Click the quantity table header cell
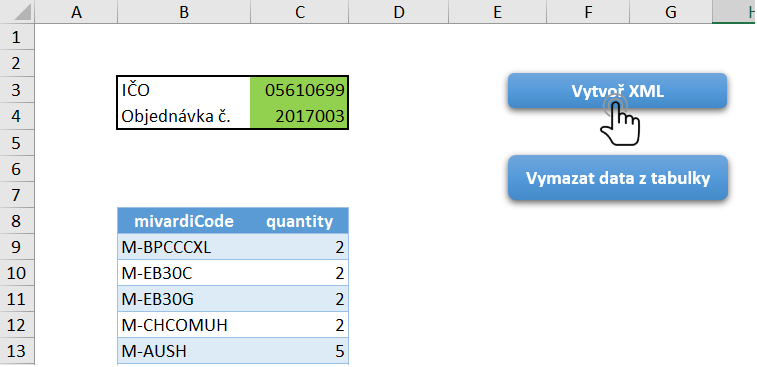This screenshot has width=757, height=367. pyautogui.click(x=299, y=221)
